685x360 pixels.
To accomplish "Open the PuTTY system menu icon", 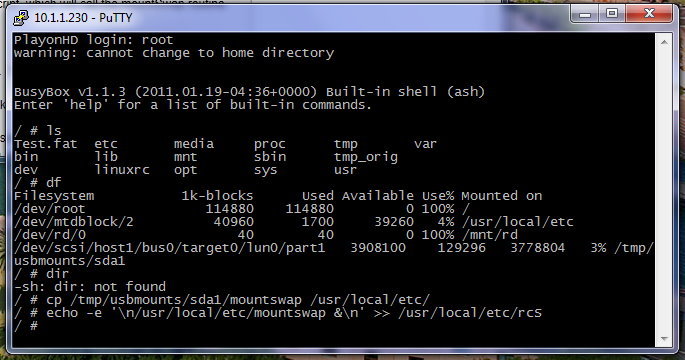I will tap(21, 17).
